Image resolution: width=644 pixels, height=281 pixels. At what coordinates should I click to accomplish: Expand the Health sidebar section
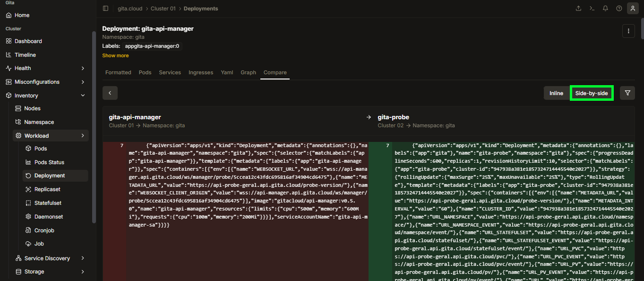46,68
